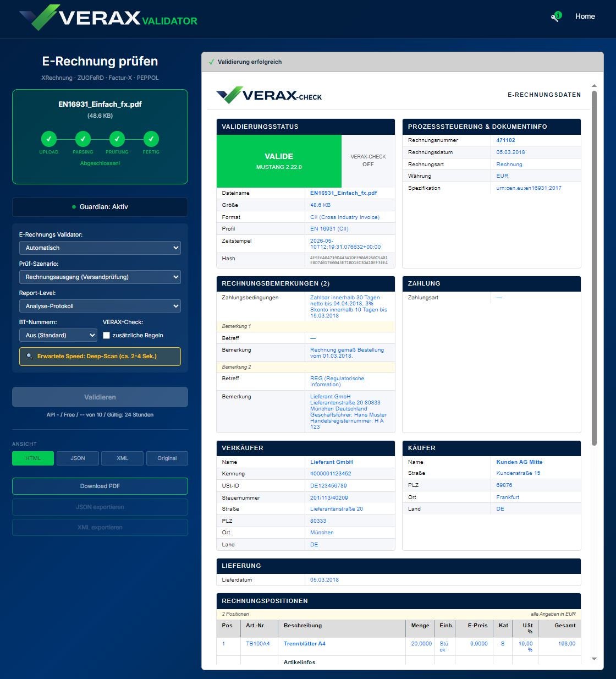
Task: Click seller street Lieferantenstraße 20
Action: (337, 509)
